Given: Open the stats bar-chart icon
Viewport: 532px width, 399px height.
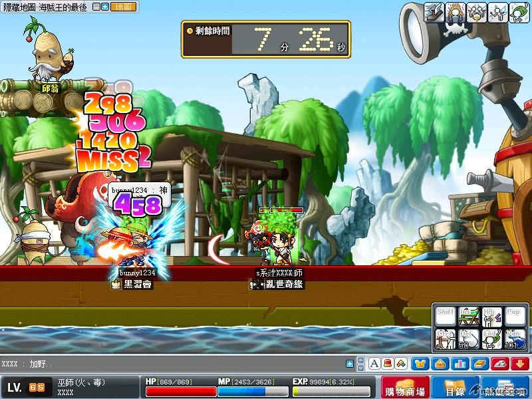Looking at the screenshot, I should point(460,364).
